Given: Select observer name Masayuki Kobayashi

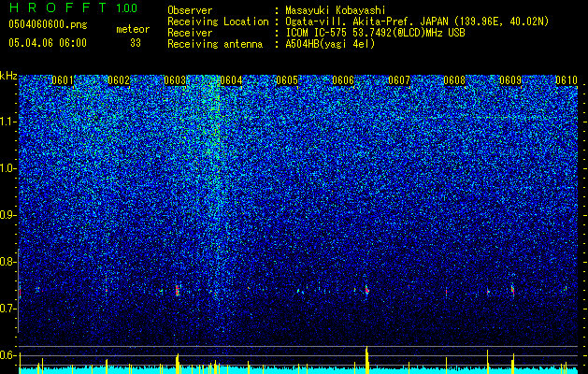Looking at the screenshot, I should [335, 10].
